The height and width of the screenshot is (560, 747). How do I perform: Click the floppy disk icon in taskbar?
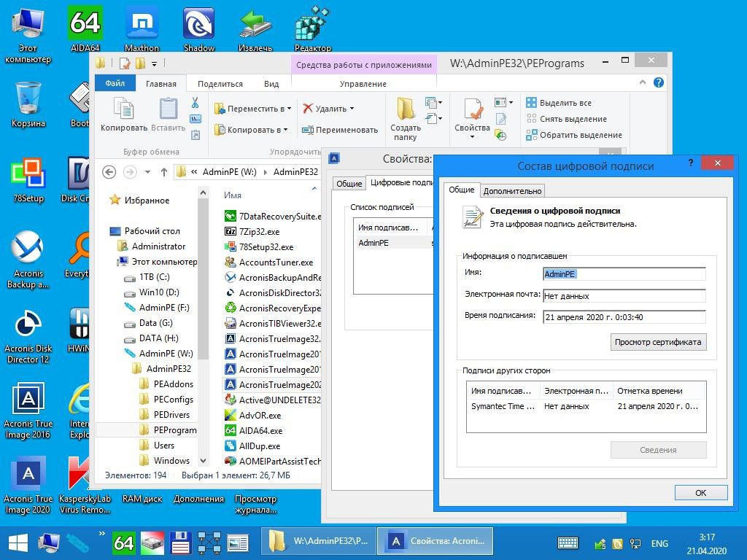coord(181,542)
